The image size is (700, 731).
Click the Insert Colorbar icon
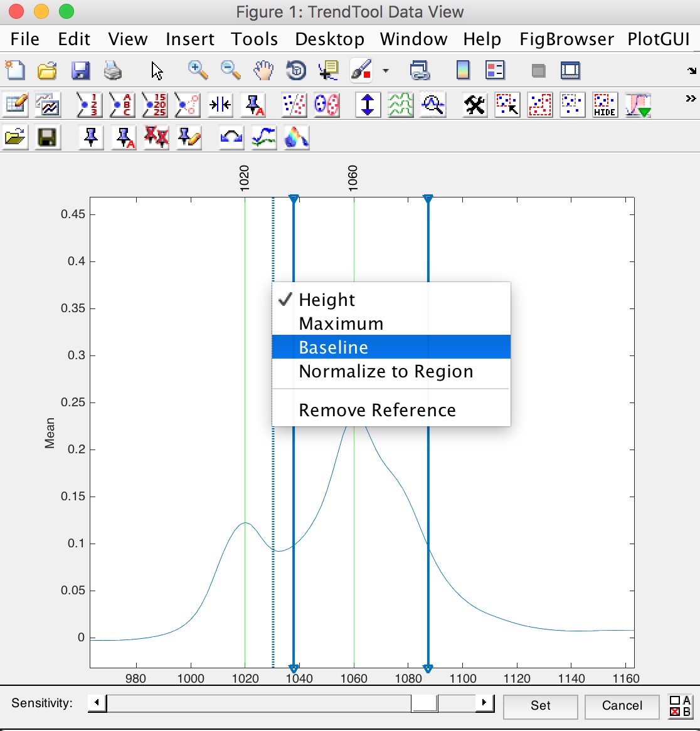[463, 71]
